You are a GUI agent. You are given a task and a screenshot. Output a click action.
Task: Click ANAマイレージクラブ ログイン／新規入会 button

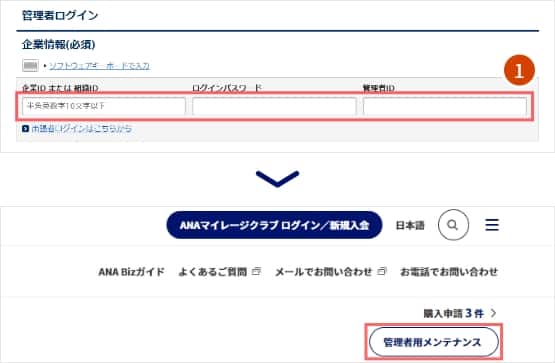tap(274, 225)
